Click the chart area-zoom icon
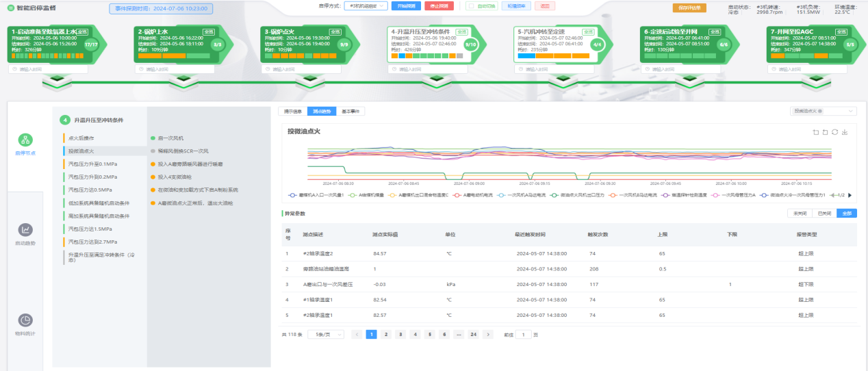 point(815,132)
